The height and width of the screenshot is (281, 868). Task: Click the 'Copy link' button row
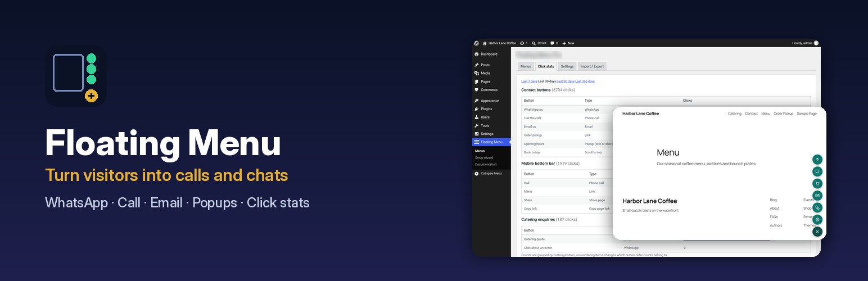(567, 209)
